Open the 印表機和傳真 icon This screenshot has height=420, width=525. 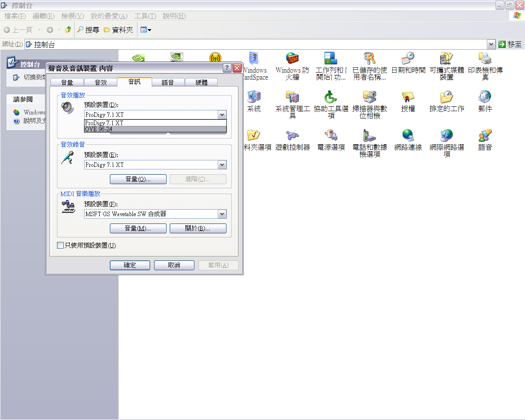485,66
